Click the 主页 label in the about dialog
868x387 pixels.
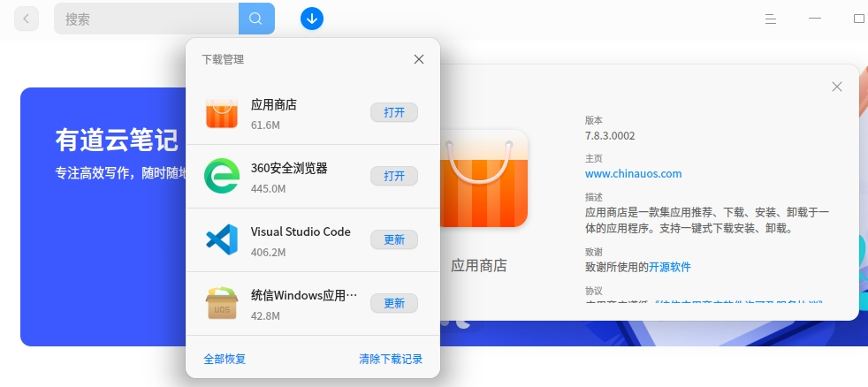pyautogui.click(x=594, y=158)
